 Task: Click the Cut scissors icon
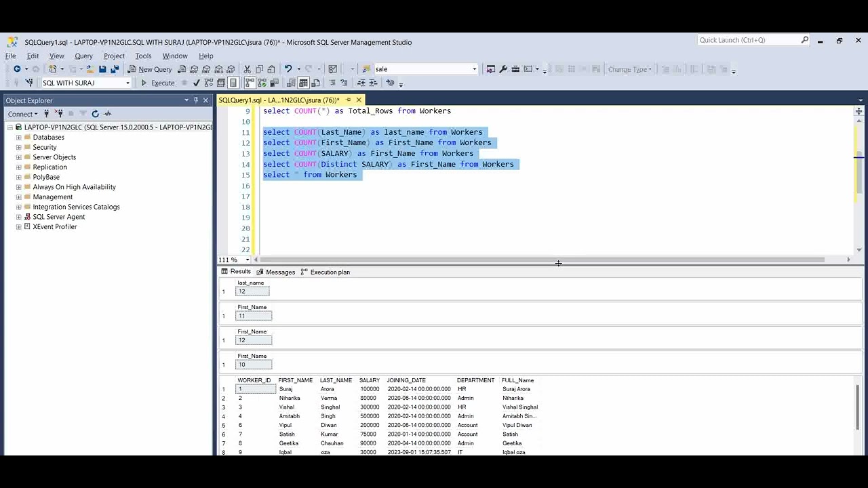[248, 69]
